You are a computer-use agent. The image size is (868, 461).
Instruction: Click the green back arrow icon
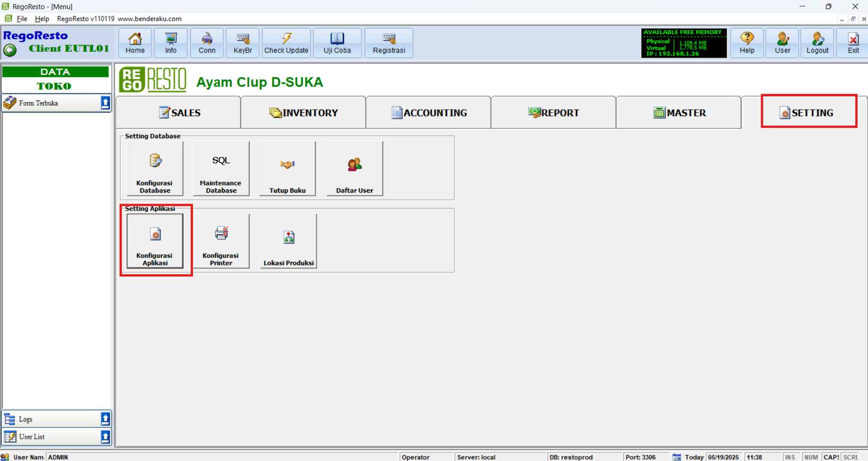10,50
